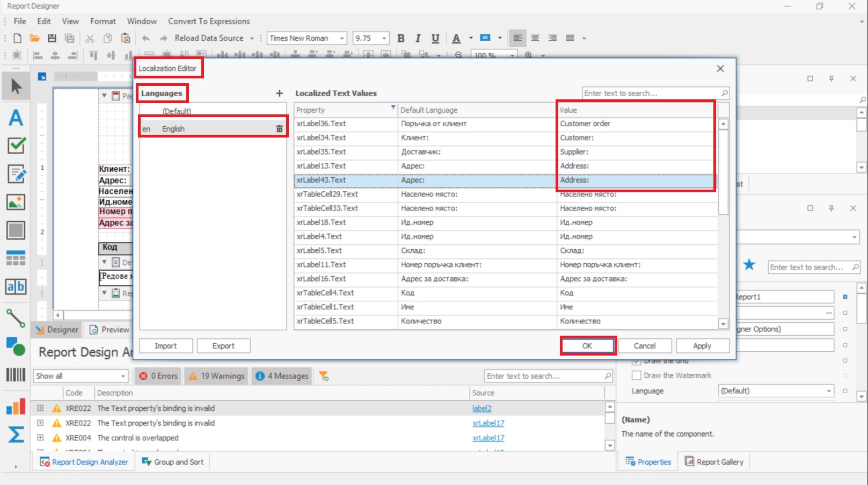Toggle Underline formatting

click(435, 38)
